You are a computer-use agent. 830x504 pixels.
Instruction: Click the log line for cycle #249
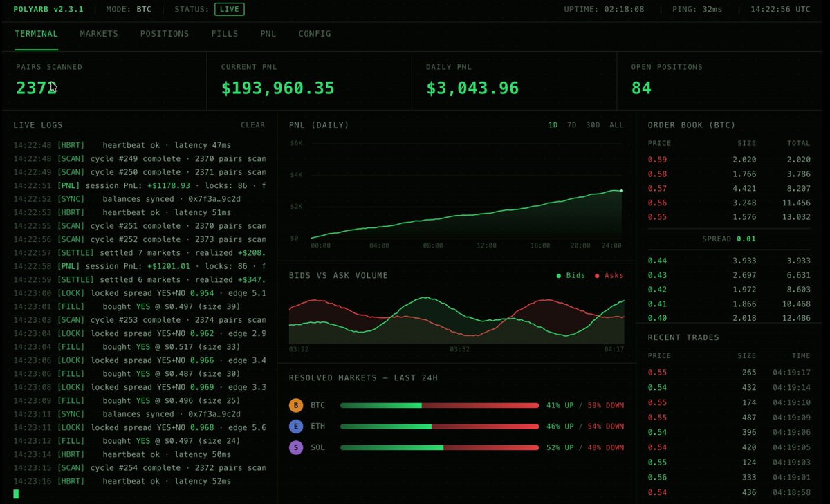(139, 158)
